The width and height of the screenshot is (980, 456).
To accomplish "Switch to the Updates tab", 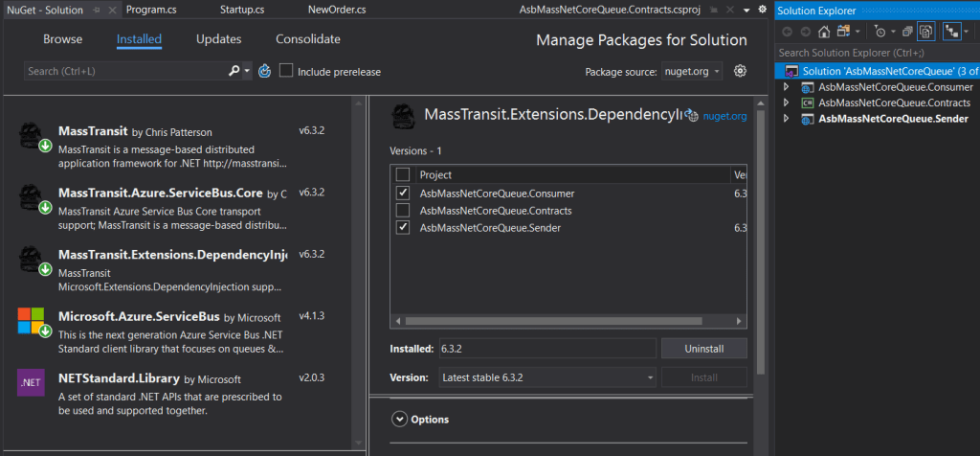I will [218, 39].
